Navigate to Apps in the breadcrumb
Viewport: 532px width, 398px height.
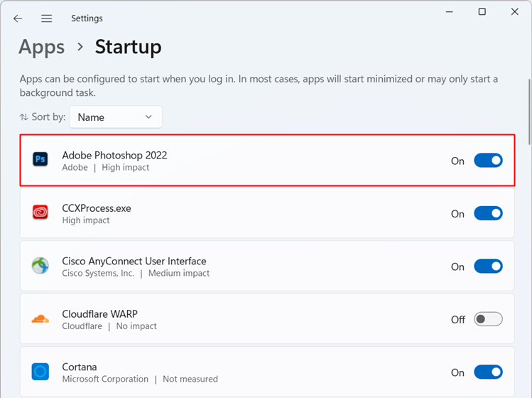(x=42, y=47)
